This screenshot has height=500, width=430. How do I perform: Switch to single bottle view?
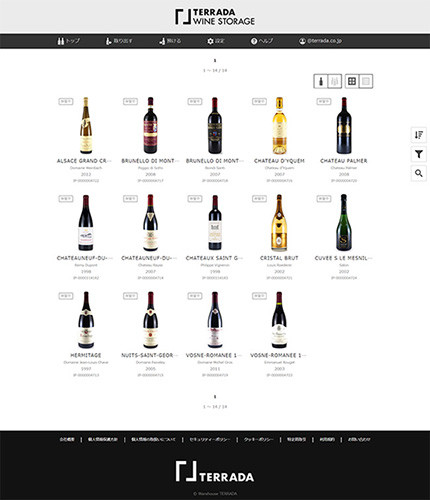321,81
